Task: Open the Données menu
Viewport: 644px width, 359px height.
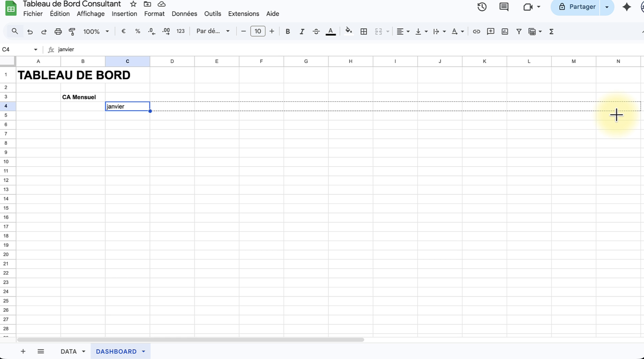Action: click(184, 14)
